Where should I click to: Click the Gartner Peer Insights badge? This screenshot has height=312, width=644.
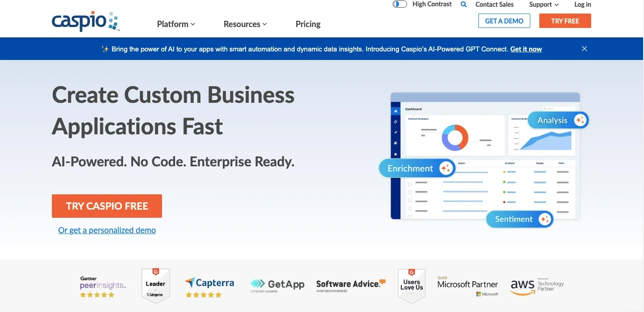[102, 286]
